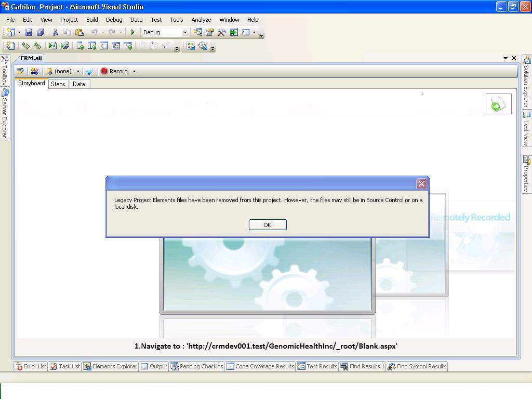Open the (none) browser selection dropdown
The width and height of the screenshot is (532, 399).
(78, 71)
